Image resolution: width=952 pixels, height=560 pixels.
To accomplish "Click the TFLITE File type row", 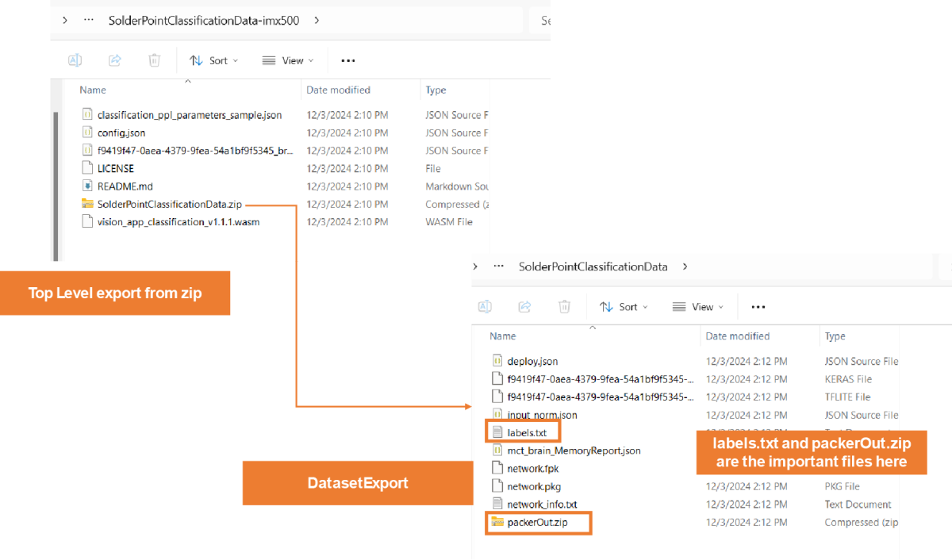I will point(847,397).
